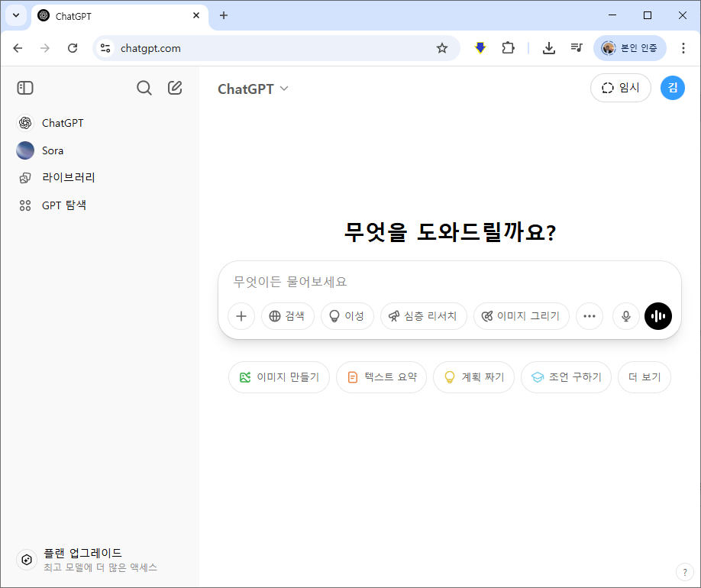Enable the 이성 reasoning tool
Screen dimensions: 701x588
(x=347, y=316)
